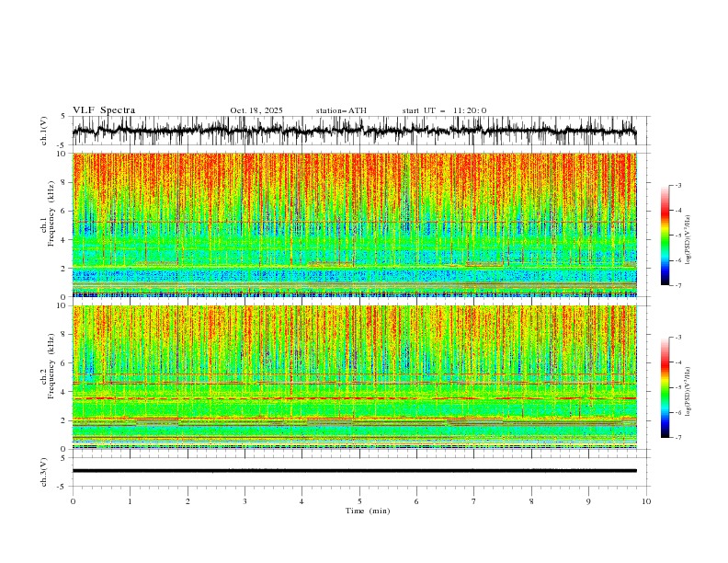Click time axis tick label '9'
This screenshot has height=563, width=728.
click(588, 501)
